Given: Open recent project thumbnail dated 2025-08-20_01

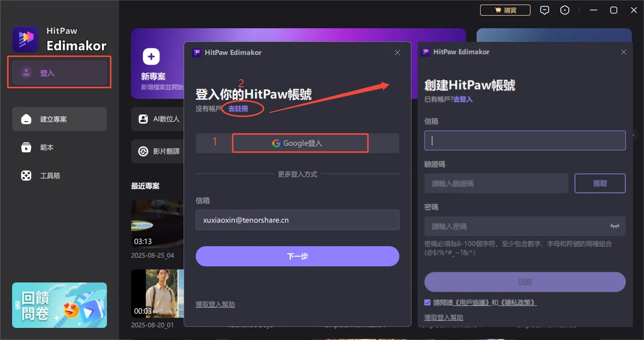Looking at the screenshot, I should click(x=157, y=293).
